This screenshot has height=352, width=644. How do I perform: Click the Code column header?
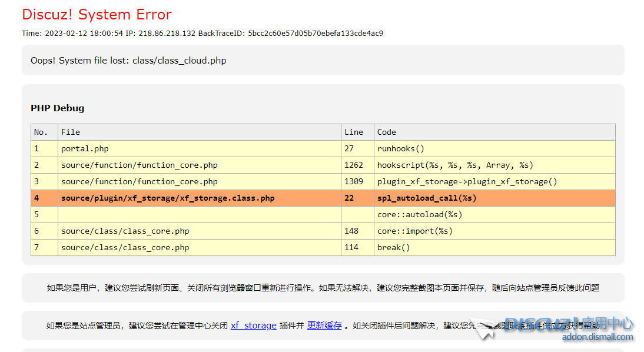494,132
